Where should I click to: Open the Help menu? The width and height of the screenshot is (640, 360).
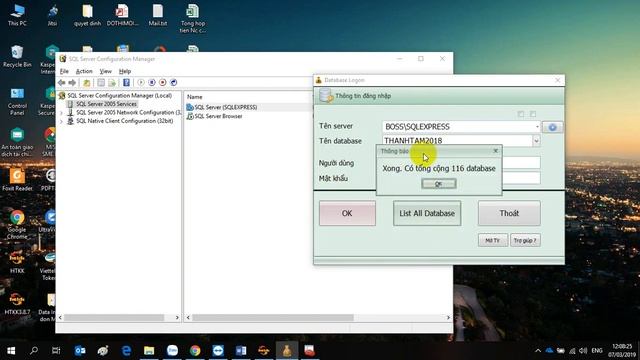tap(124, 71)
